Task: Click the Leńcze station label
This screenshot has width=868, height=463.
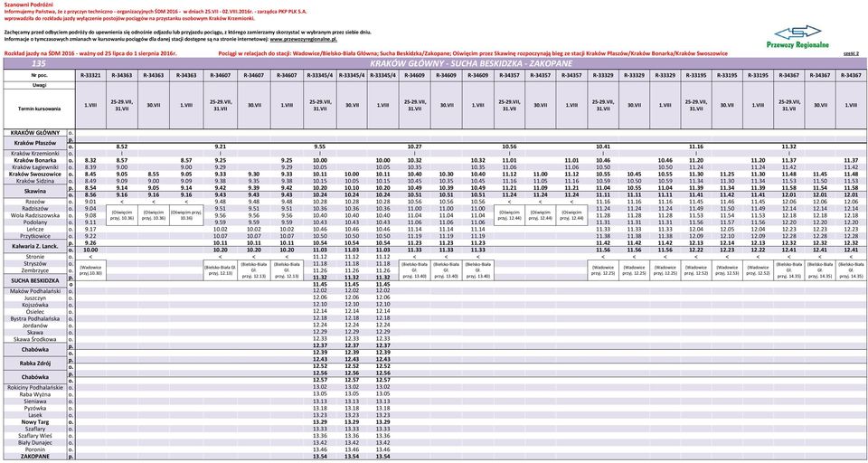Action: [x=36, y=229]
